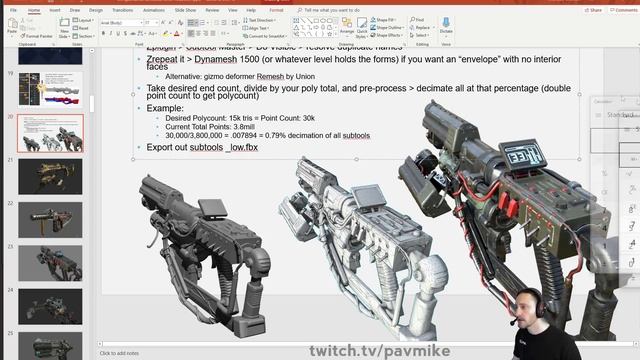Screen dimensions: 640x360
Task: Open the Select dropdown in Editing
Action: pyautogui.click(x=419, y=36)
